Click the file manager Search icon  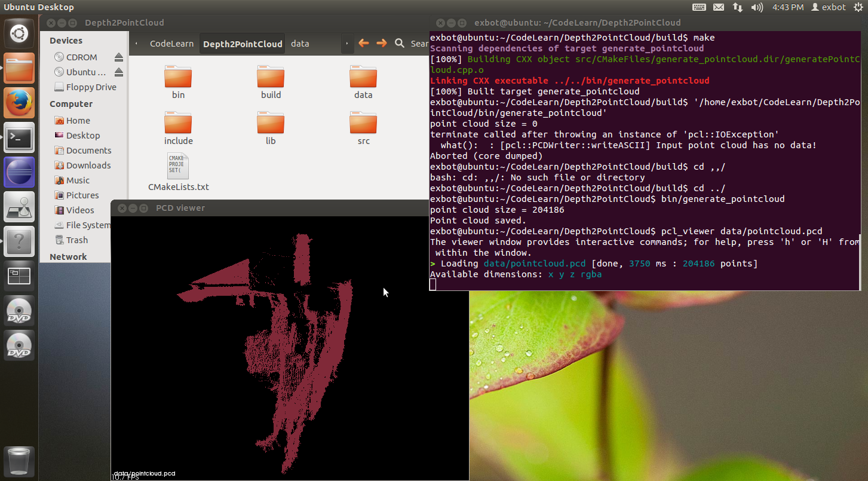(400, 43)
